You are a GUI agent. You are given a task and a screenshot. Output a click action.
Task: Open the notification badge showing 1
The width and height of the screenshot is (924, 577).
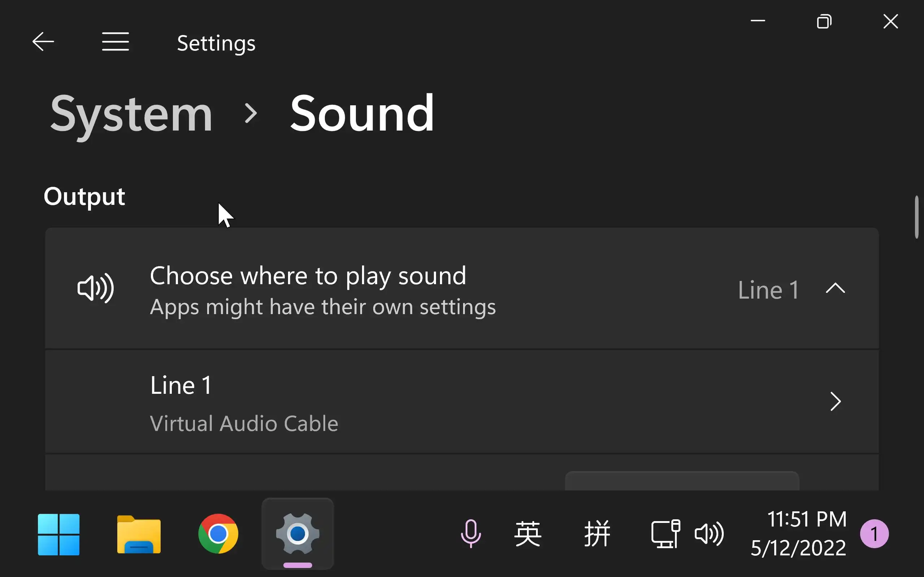click(874, 533)
